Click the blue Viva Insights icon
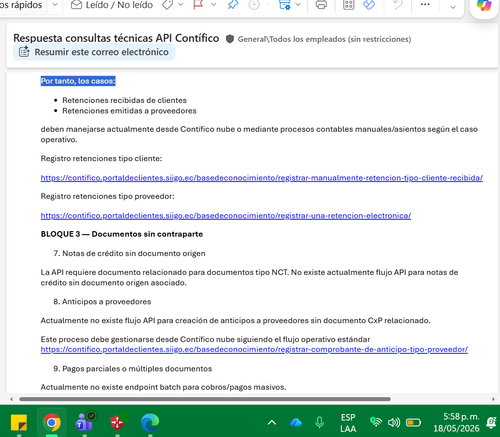The height and width of the screenshot is (437, 500). point(369,5)
